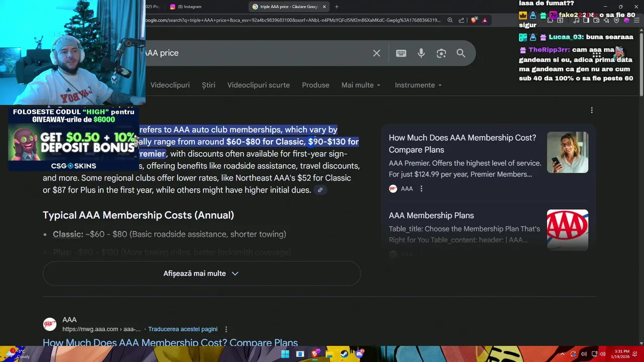Screen dimensions: 644x362
Task: Expand the Instrumente tools dropdown
Action: pos(418,85)
